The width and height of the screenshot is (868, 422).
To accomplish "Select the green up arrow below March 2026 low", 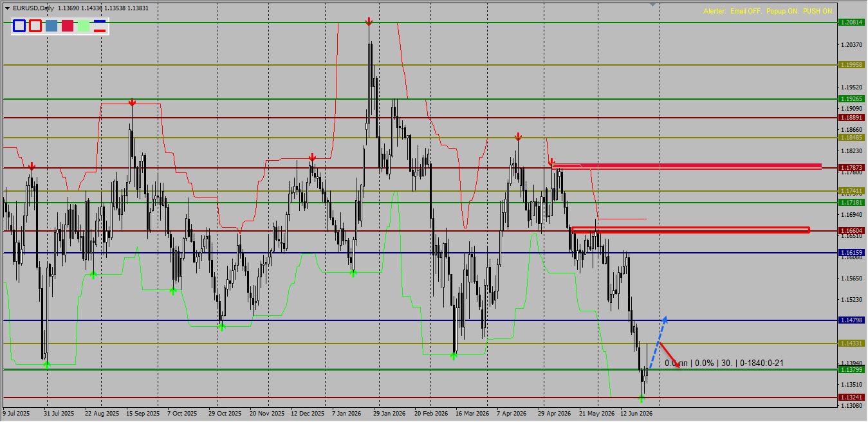I will coord(454,356).
